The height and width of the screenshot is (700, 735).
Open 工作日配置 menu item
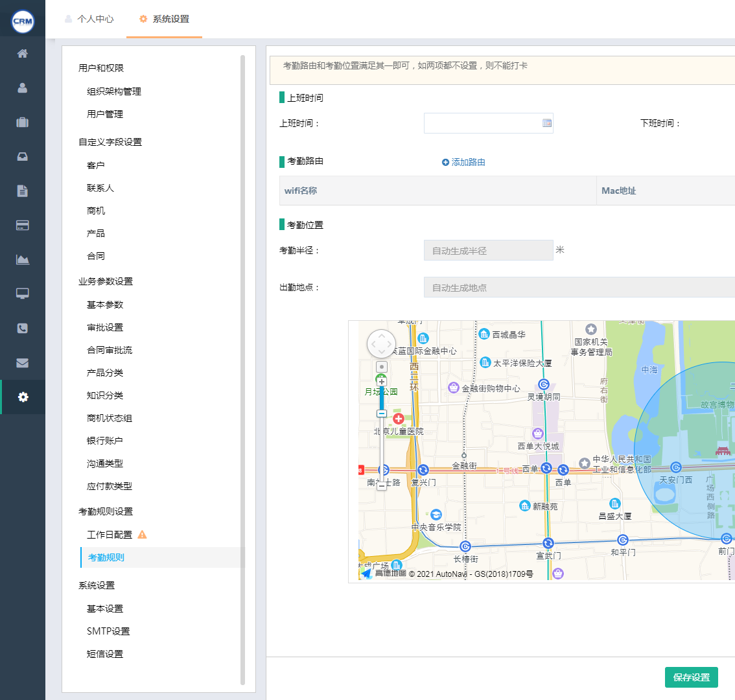110,535
